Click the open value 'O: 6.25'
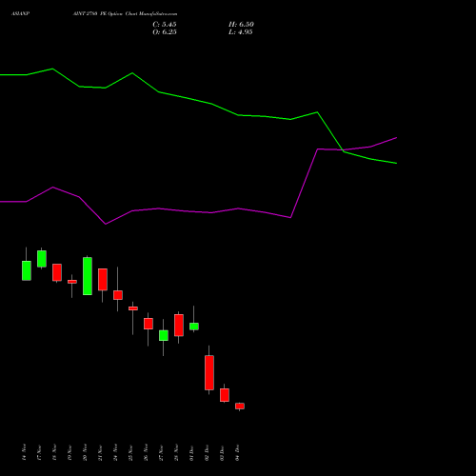Image resolution: width=476 pixels, height=476 pixels. (165, 32)
